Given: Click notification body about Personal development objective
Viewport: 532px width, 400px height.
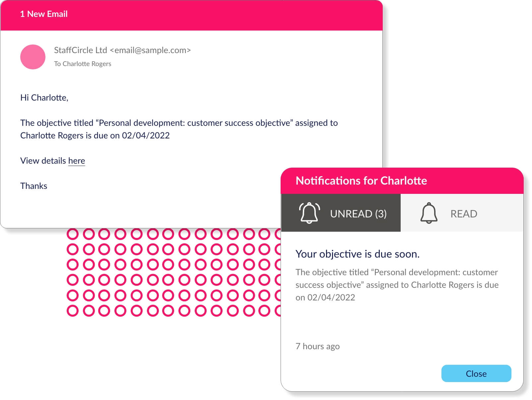Looking at the screenshot, I should tap(397, 285).
